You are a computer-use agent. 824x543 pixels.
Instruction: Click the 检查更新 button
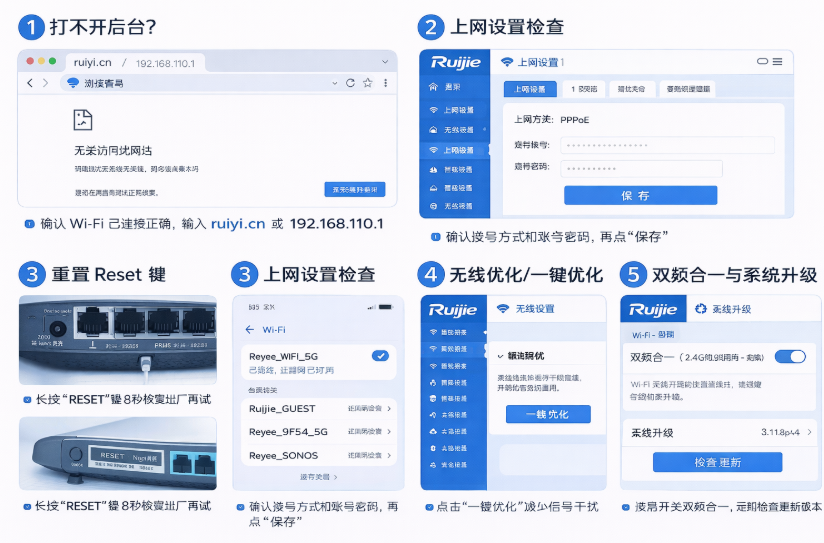(717, 463)
